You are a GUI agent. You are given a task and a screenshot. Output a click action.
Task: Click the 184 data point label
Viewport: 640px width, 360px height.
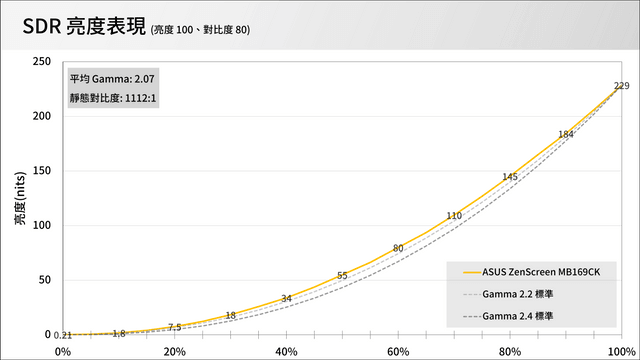[566, 134]
